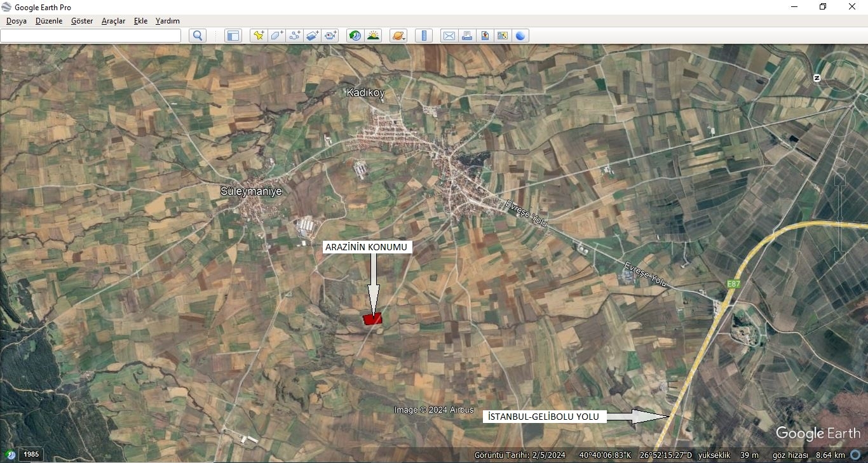Open the planet switcher dropdown
Screen dimensions: 868x463
pyautogui.click(x=398, y=36)
